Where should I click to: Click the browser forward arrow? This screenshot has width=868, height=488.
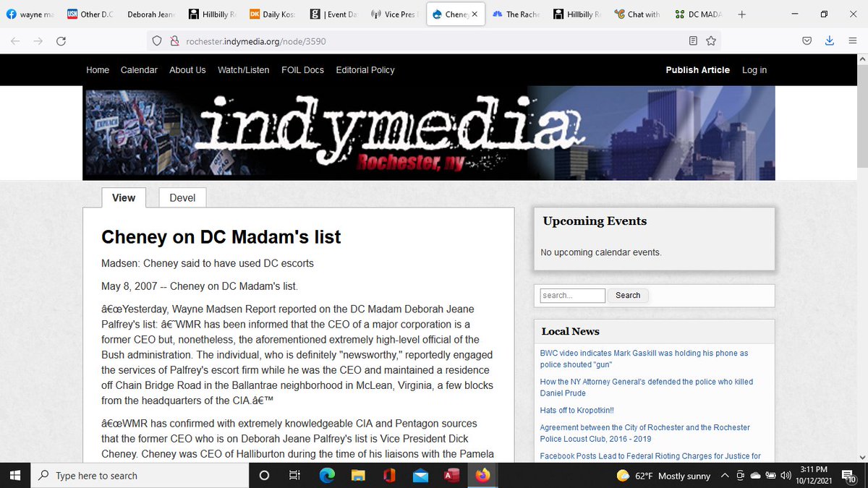[38, 41]
